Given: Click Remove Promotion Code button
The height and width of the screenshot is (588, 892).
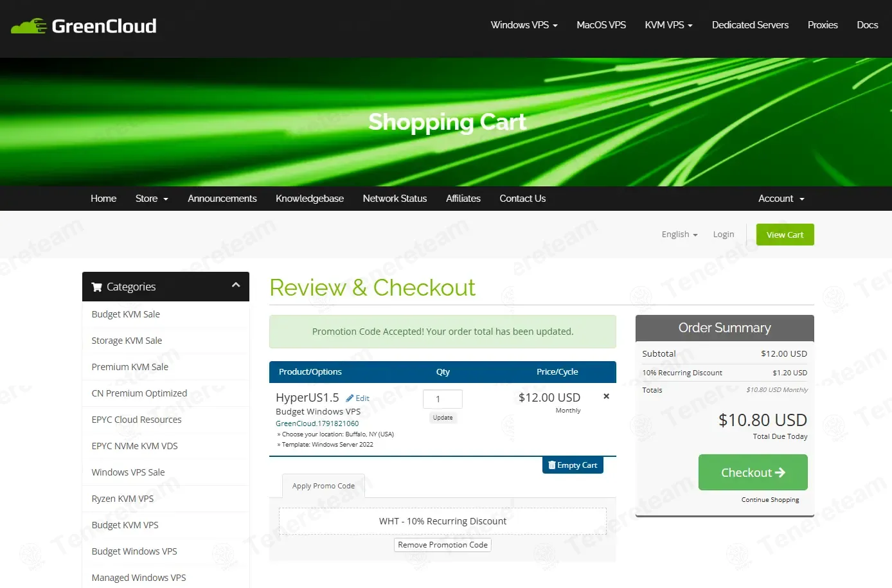Looking at the screenshot, I should 443,545.
